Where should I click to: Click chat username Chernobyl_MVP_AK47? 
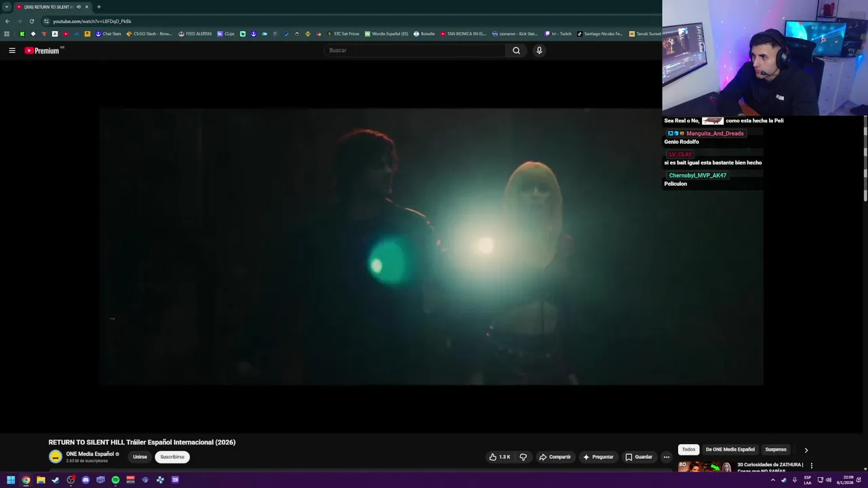[697, 176]
